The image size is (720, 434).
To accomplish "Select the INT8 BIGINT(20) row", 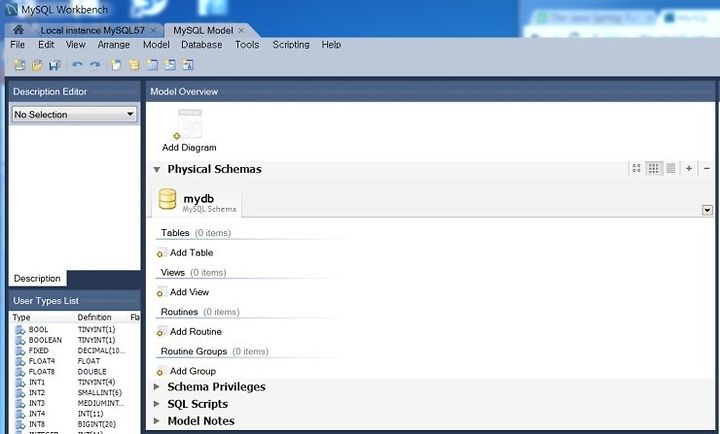I will (x=74, y=425).
